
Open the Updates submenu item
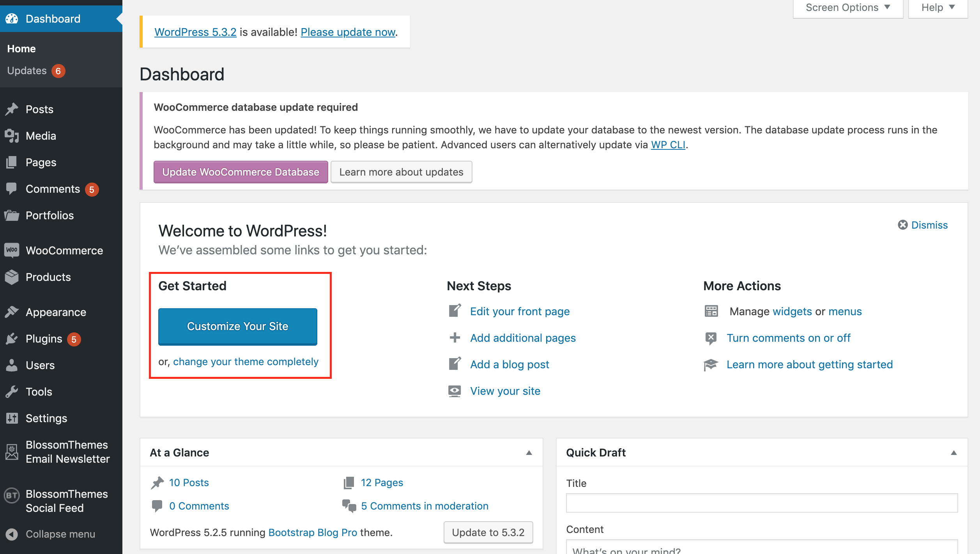coord(27,71)
